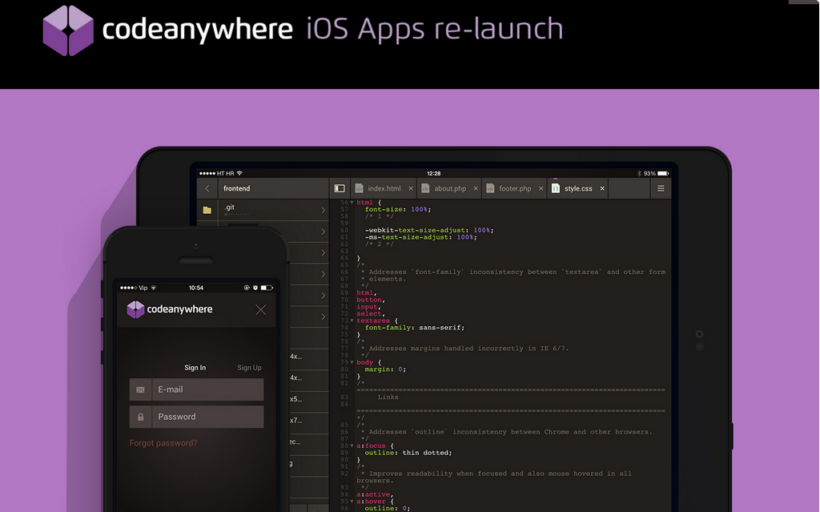This screenshot has width=820, height=512.
Task: Open the hamburger menu in the tablet editor
Action: point(660,188)
